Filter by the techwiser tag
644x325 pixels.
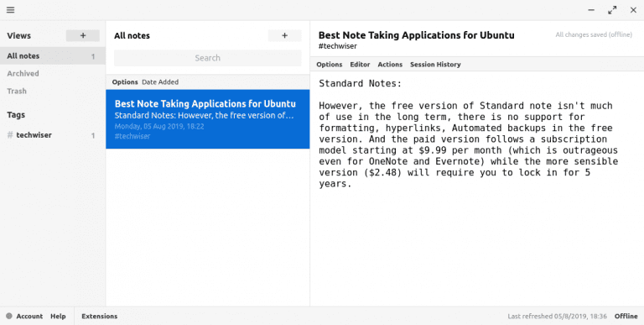pos(34,135)
